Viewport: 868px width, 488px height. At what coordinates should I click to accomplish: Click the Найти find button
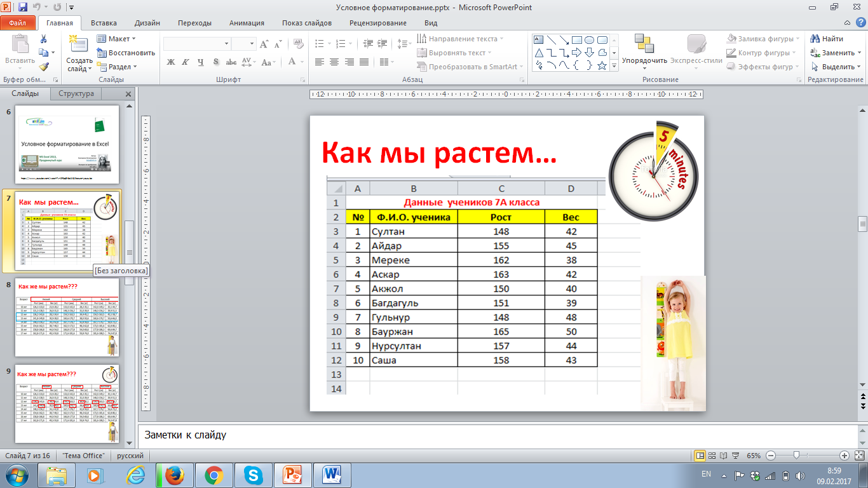(x=828, y=39)
